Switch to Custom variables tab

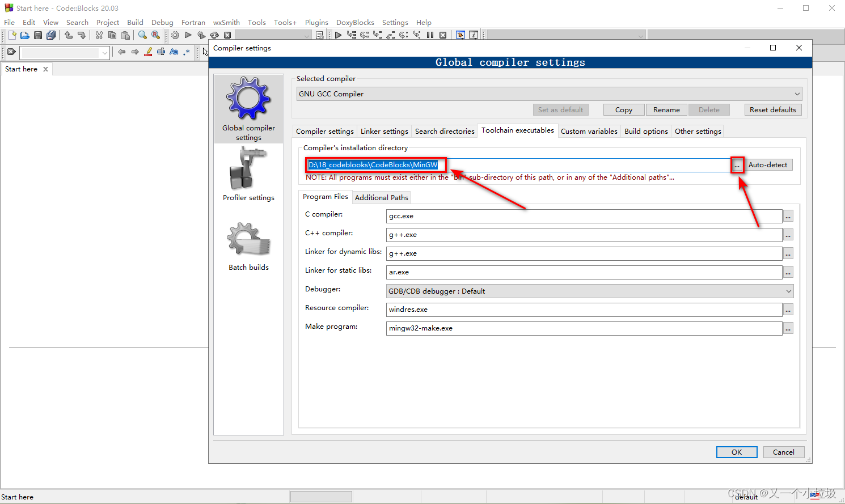(x=589, y=131)
